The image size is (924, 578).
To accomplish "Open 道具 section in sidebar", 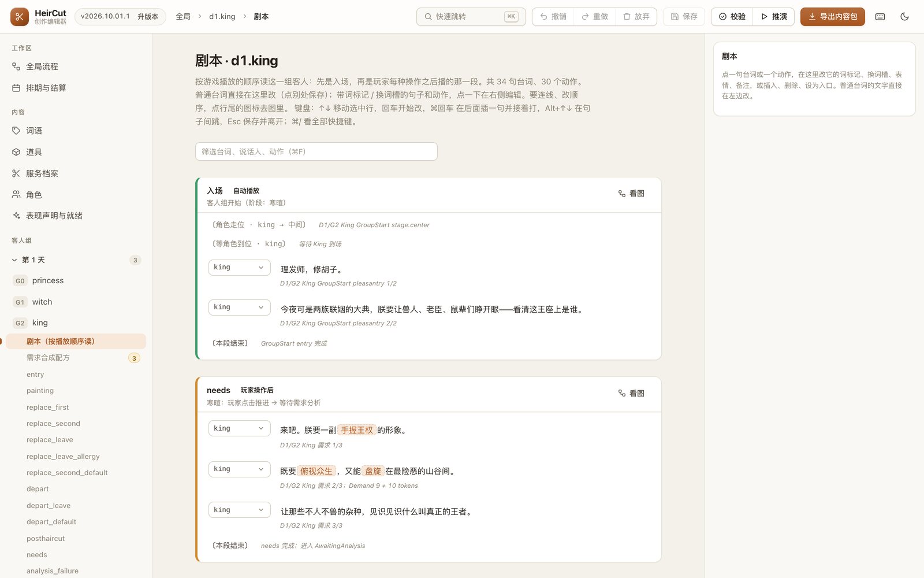I will click(76, 152).
